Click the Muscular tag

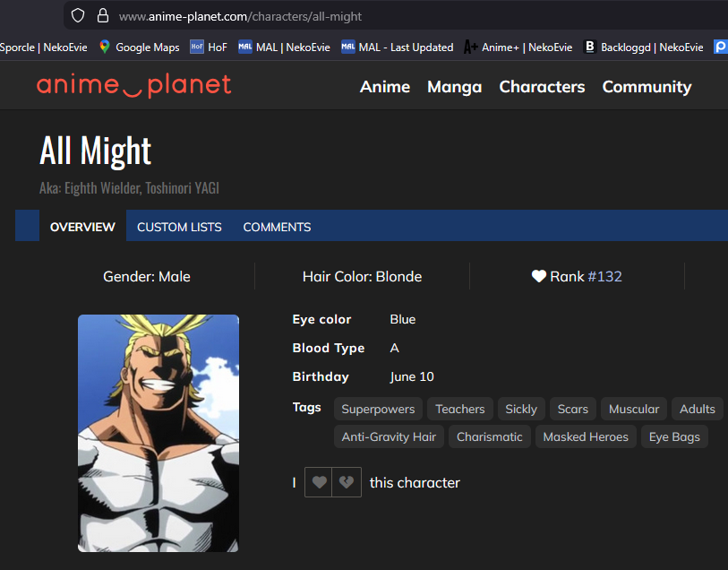pos(634,409)
